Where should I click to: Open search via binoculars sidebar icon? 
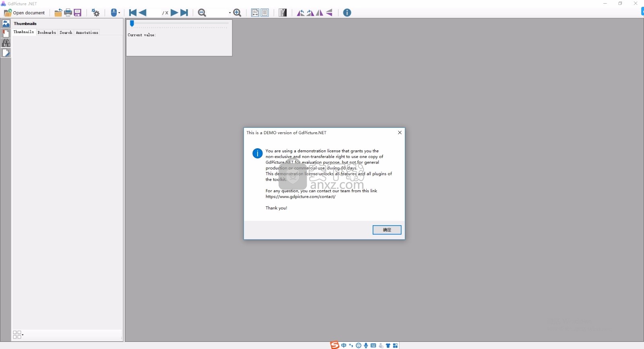tap(6, 43)
